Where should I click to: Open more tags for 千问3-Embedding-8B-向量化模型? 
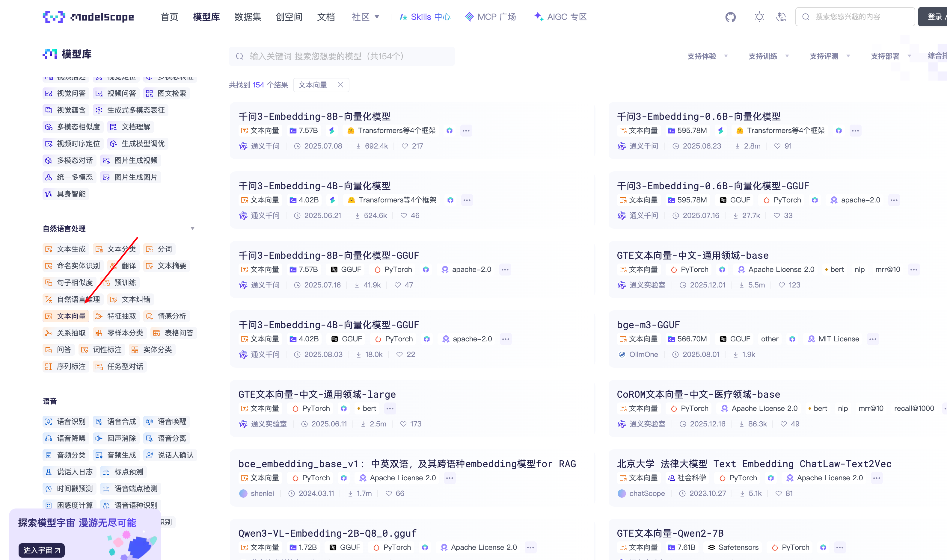tap(466, 131)
